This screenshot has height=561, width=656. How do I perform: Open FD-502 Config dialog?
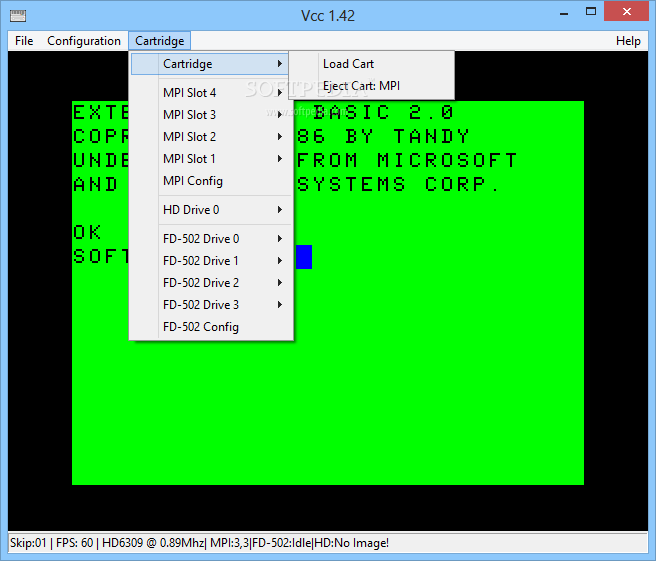211,327
